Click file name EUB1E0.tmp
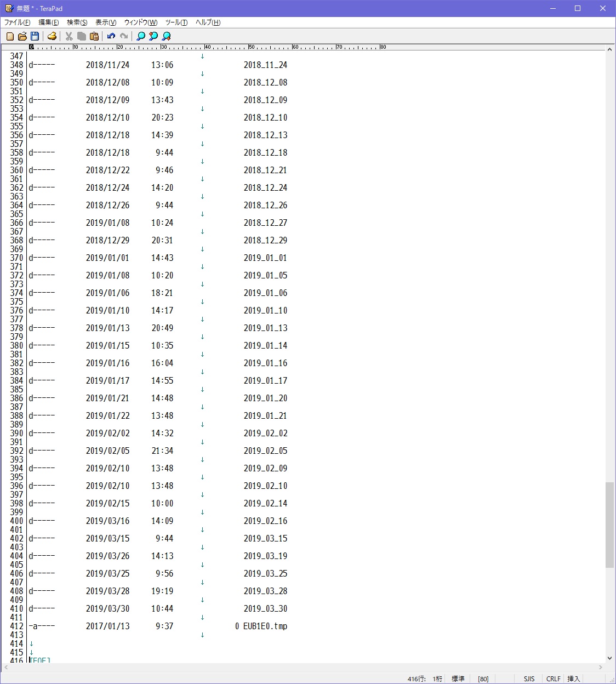 pos(265,626)
